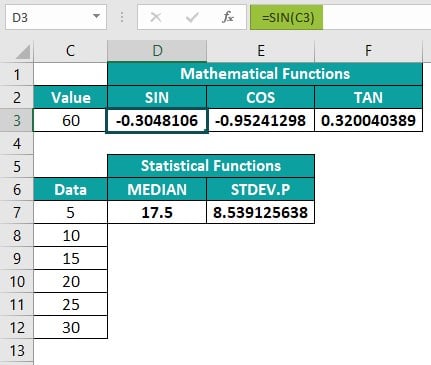The height and width of the screenshot is (365, 431).
Task: Select data cell containing 25
Action: [x=70, y=305]
